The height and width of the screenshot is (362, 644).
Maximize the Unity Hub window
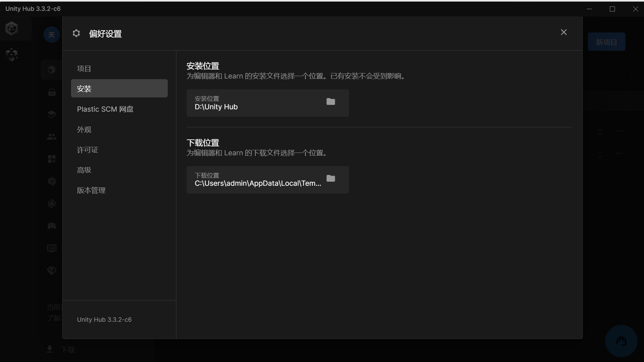point(612,9)
